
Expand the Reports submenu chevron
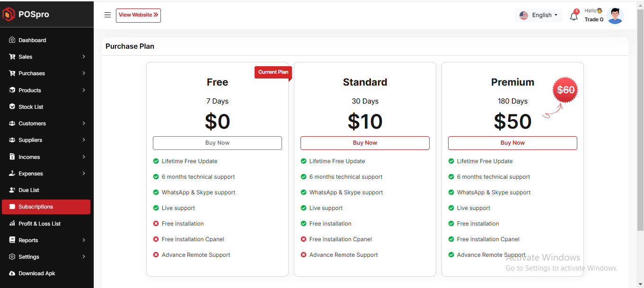click(84, 240)
